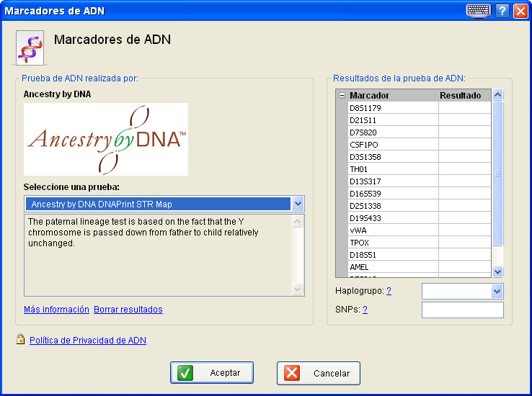Click the on-screen keyboard icon in title bar

pyautogui.click(x=478, y=11)
